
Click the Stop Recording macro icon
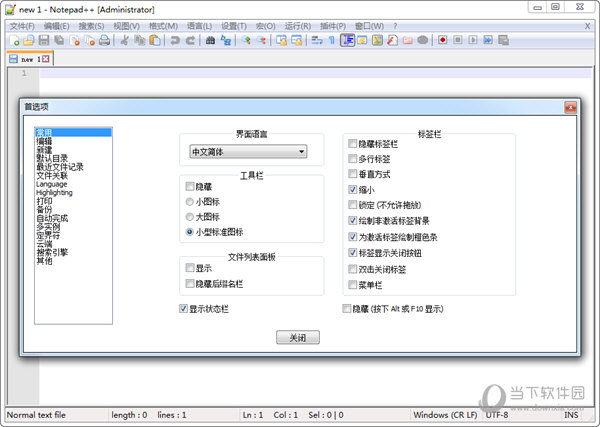tap(458, 40)
